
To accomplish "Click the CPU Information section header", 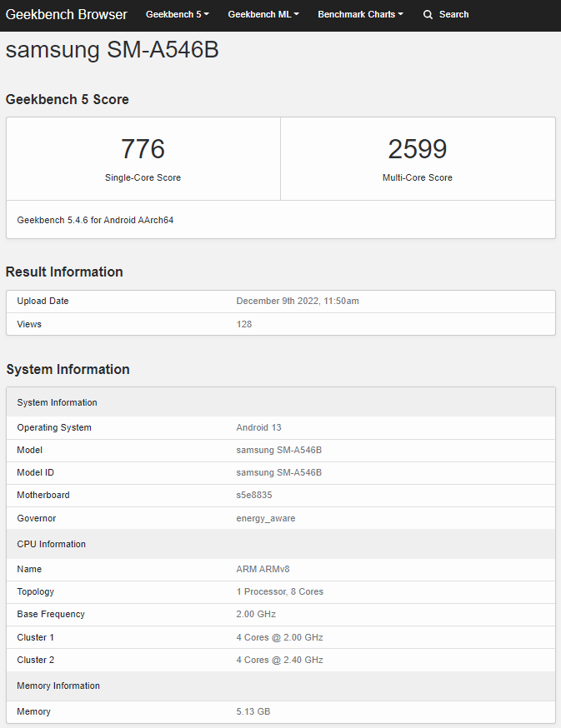I will [x=52, y=545].
